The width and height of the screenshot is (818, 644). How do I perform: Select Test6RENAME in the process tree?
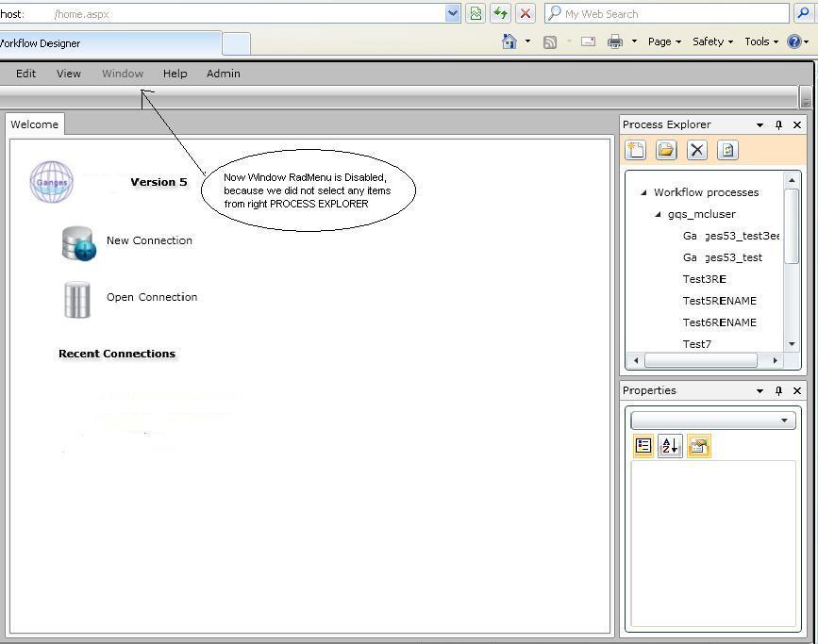point(719,322)
